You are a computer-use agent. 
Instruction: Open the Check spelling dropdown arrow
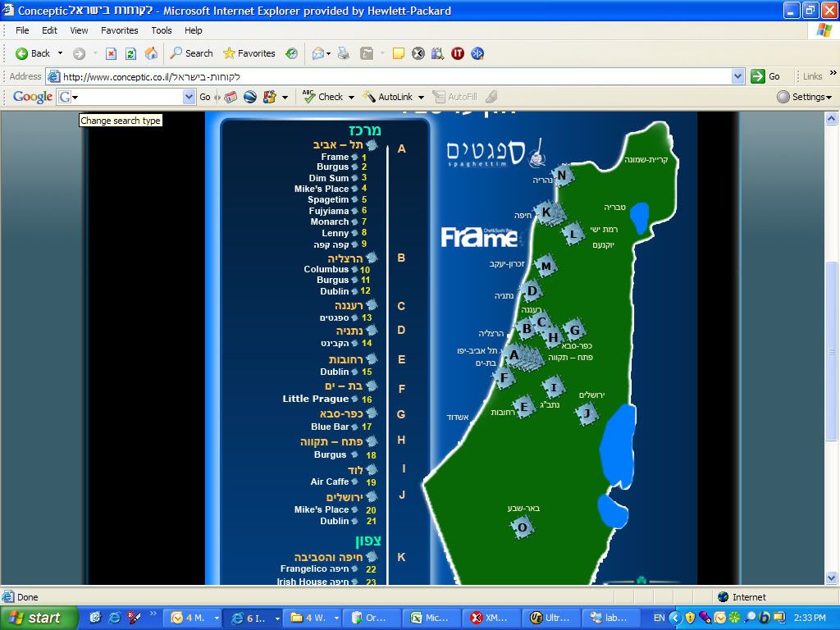pyautogui.click(x=351, y=97)
